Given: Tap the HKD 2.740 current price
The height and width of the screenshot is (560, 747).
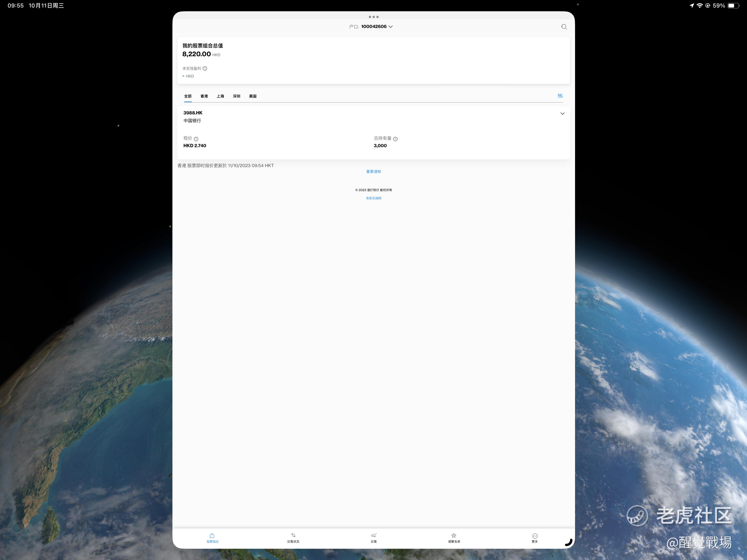Looking at the screenshot, I should (x=195, y=146).
